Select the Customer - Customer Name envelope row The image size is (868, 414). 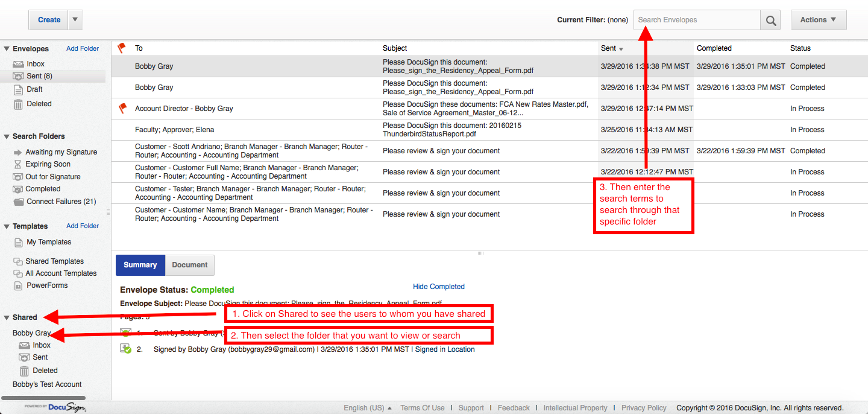click(489, 214)
